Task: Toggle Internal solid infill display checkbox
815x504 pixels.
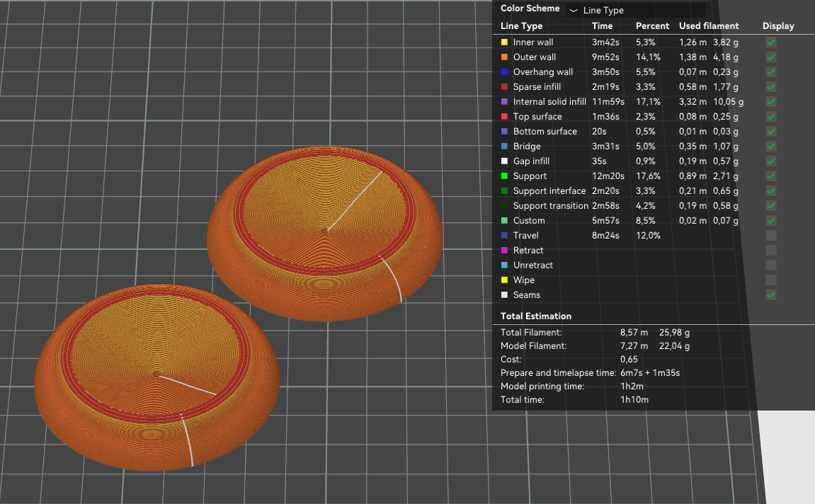Action: [771, 102]
